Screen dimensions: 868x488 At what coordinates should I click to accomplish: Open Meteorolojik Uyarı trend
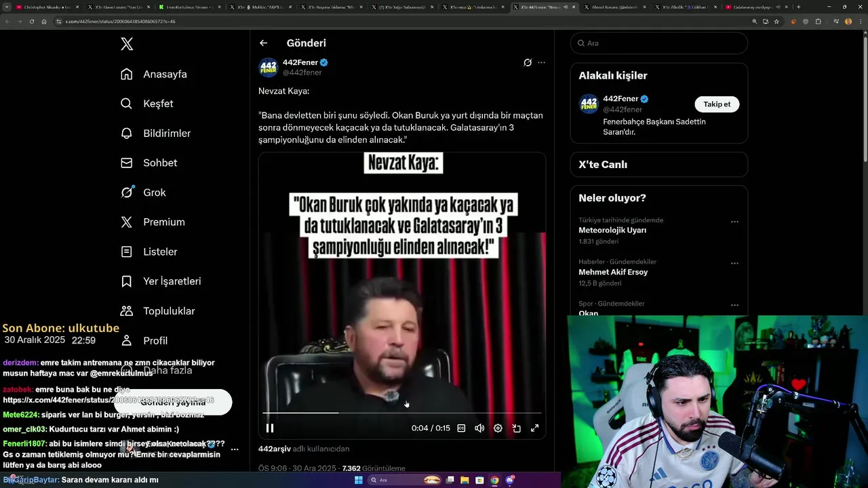coord(612,230)
